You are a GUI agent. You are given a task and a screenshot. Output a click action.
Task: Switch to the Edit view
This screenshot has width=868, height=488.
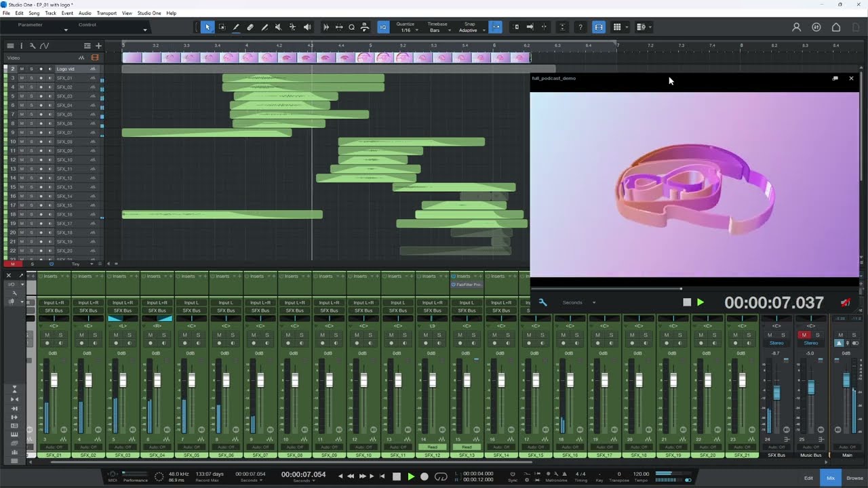coord(808,478)
